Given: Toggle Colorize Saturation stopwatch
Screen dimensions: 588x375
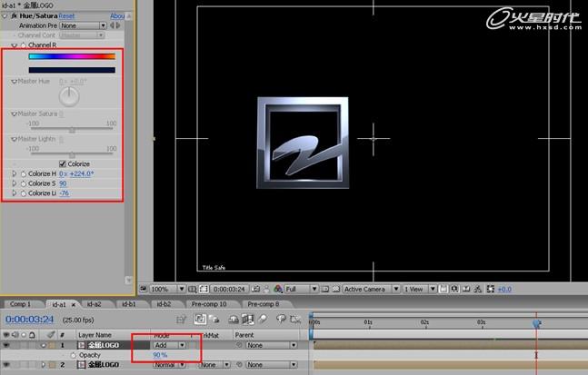Looking at the screenshot, I should pos(24,183).
